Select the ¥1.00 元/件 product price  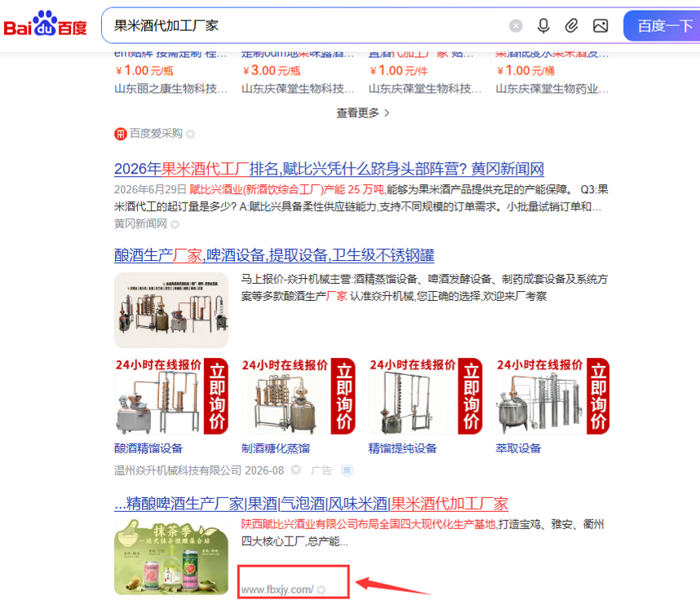pyautogui.click(x=398, y=70)
